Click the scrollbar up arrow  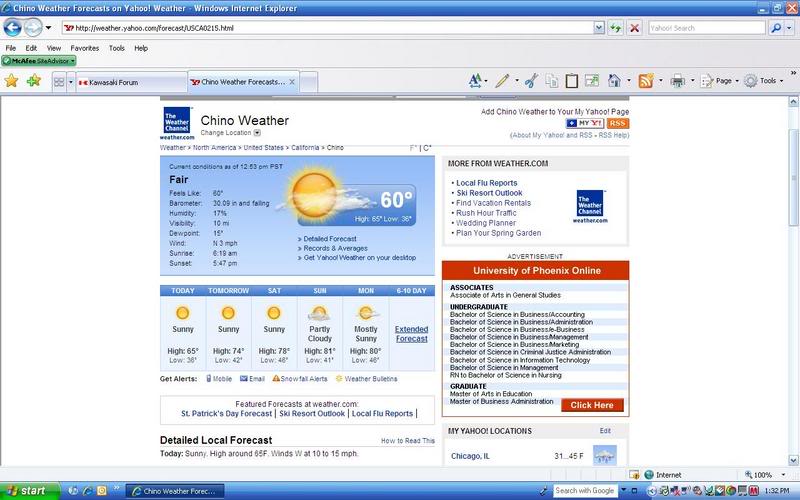793,102
